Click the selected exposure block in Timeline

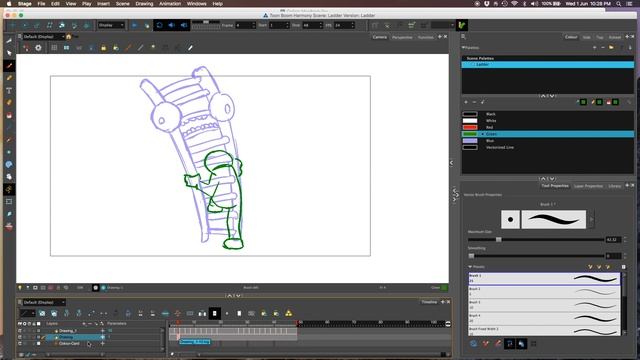(195, 341)
